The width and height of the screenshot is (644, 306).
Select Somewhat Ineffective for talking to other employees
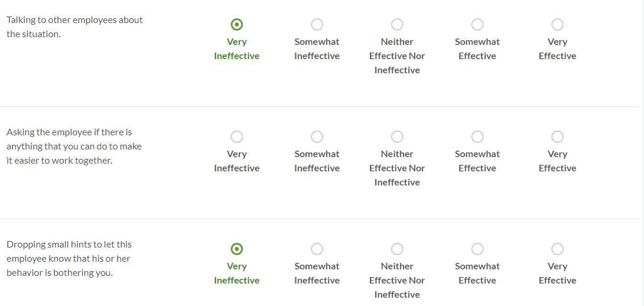coord(317,24)
